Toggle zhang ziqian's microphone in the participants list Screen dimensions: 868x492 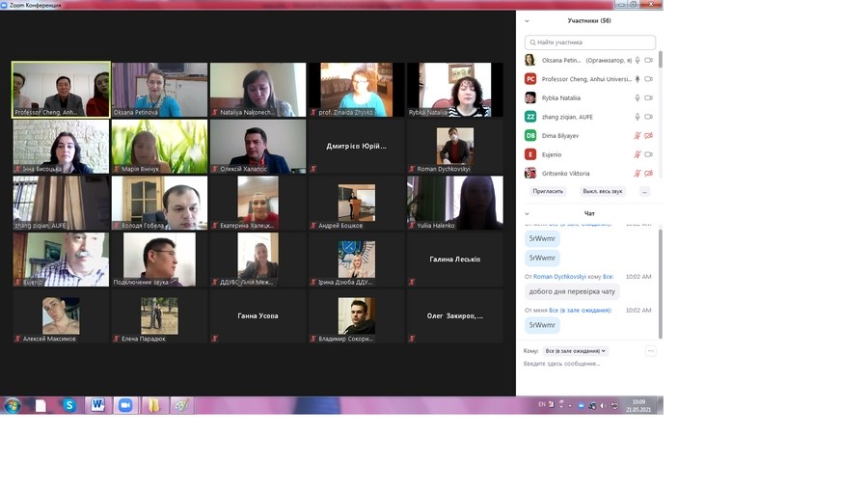pyautogui.click(x=637, y=117)
